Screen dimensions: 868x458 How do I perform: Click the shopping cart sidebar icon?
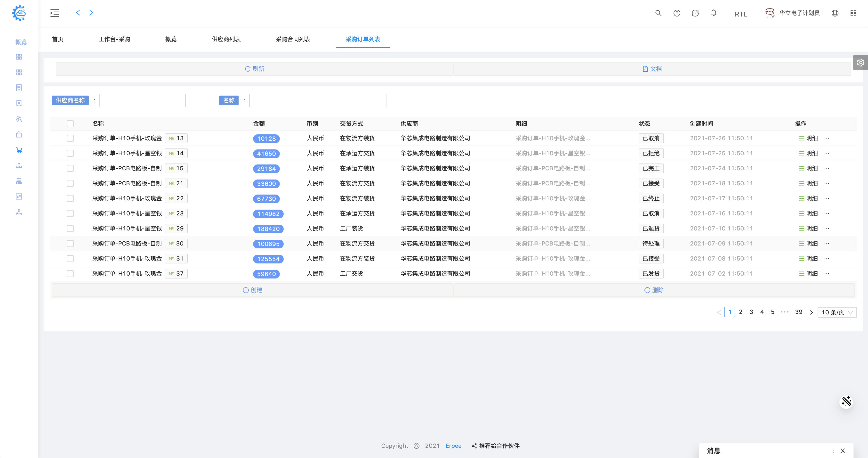coord(19,150)
